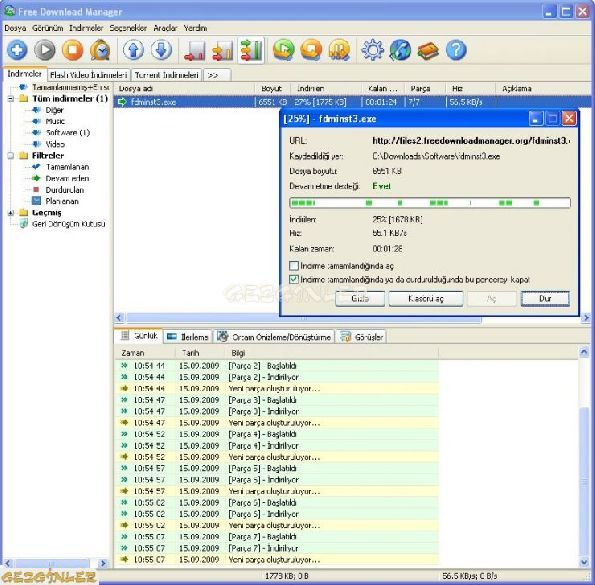Select the light traffic mode icon
This screenshot has width=595, height=585.
pos(194,50)
